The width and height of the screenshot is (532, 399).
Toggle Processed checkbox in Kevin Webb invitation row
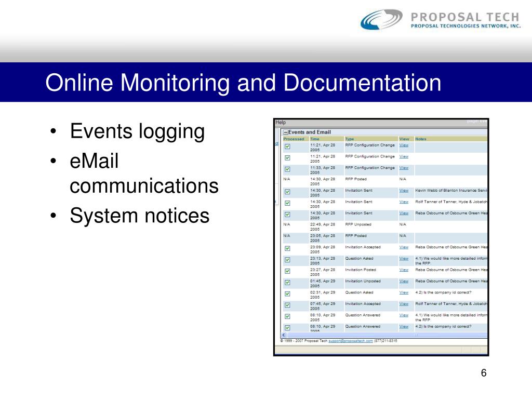[287, 192]
